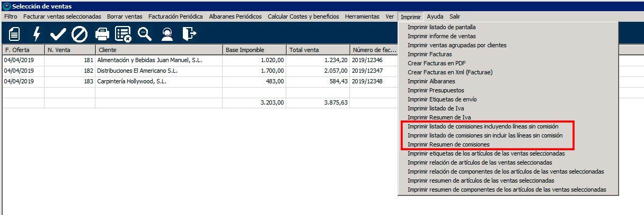Click the checkmark icon in the toolbar

point(58,35)
